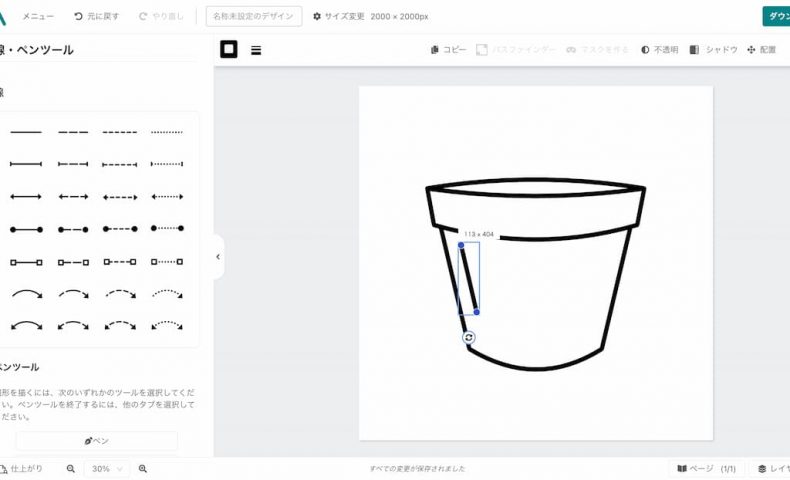The image size is (790, 480).
Task: Open the black line color swatch
Action: (x=229, y=49)
